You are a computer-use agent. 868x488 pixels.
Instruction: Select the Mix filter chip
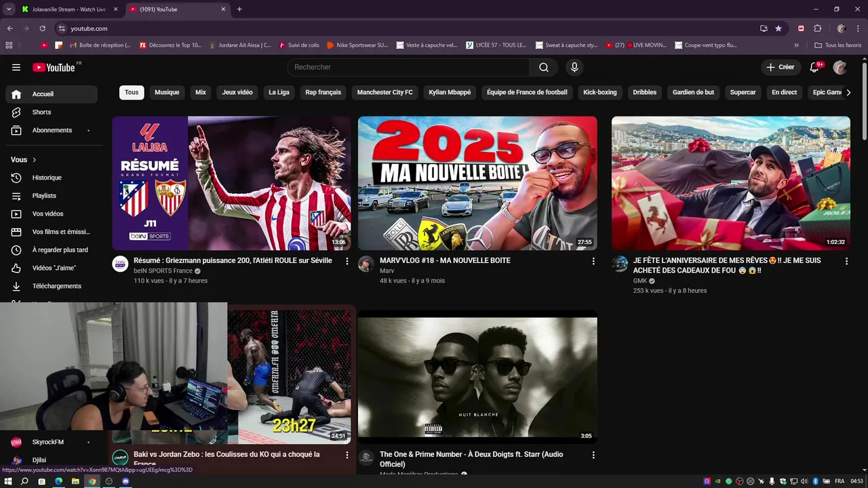click(x=201, y=92)
